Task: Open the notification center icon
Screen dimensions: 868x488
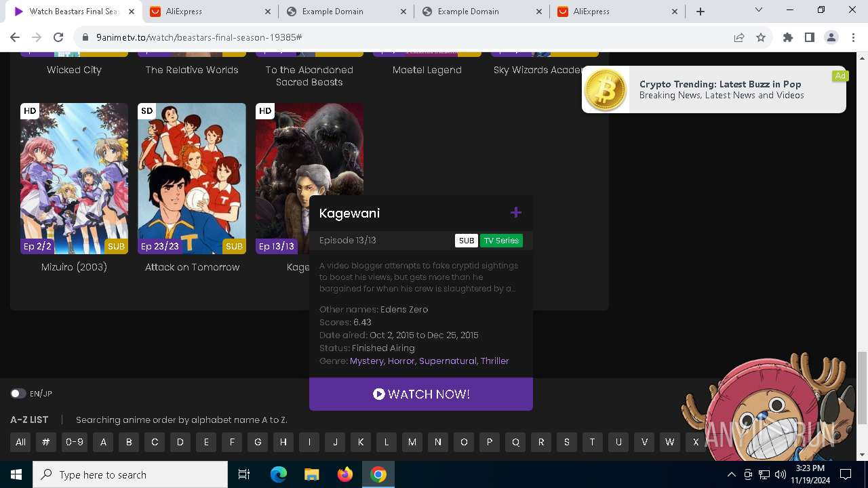Action: [846, 474]
